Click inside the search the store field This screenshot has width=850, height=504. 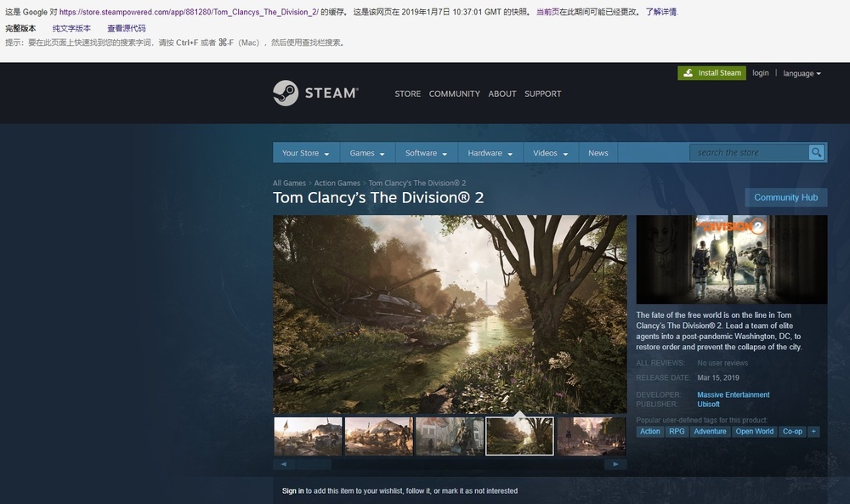pos(748,153)
